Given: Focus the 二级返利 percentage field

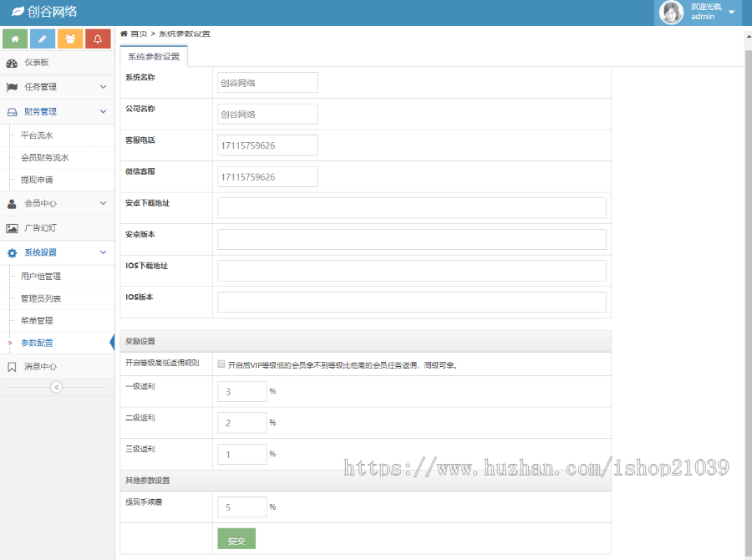Looking at the screenshot, I should (x=242, y=423).
